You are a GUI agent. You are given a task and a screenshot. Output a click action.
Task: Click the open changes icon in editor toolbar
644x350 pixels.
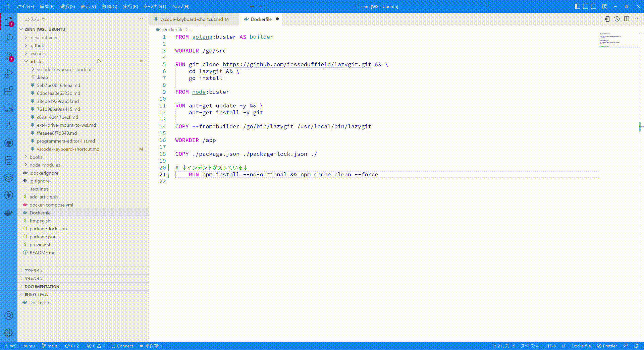(607, 19)
